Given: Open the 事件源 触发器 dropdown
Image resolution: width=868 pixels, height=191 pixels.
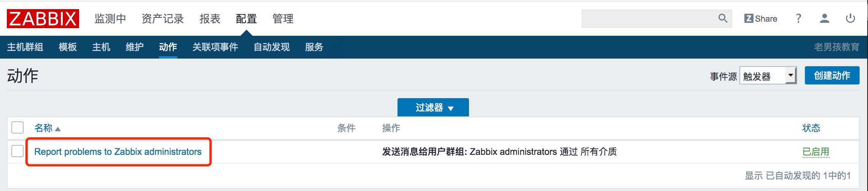Looking at the screenshot, I should 768,75.
